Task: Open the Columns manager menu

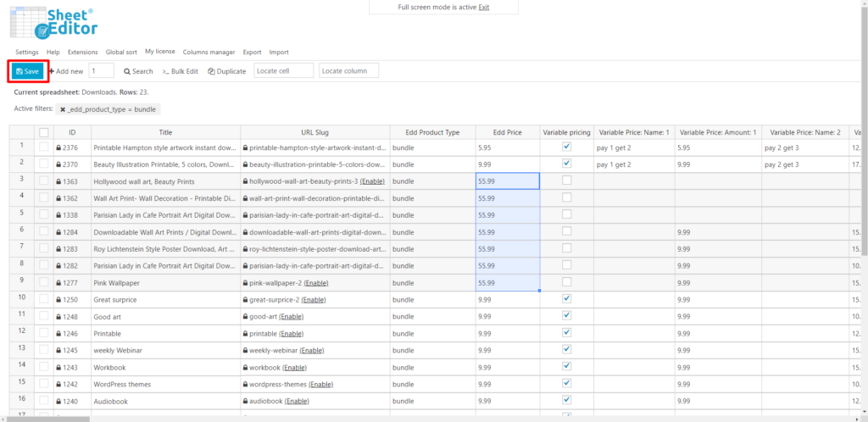Action: pyautogui.click(x=209, y=53)
